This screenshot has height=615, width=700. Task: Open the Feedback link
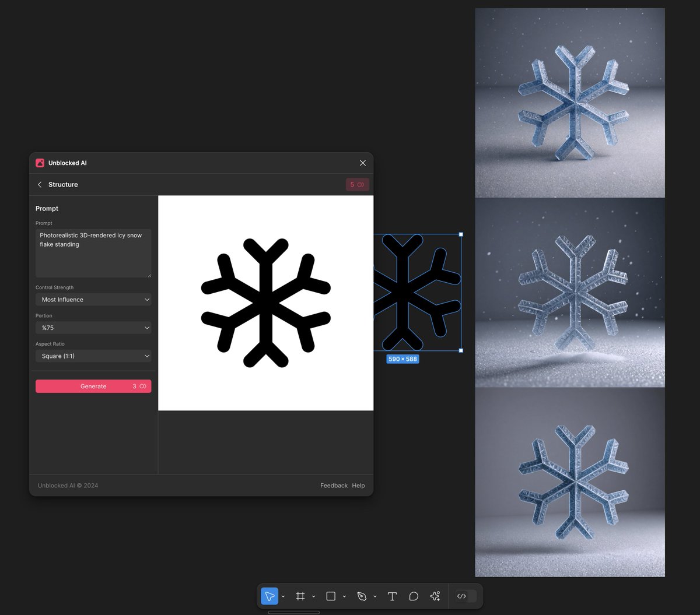click(x=334, y=486)
